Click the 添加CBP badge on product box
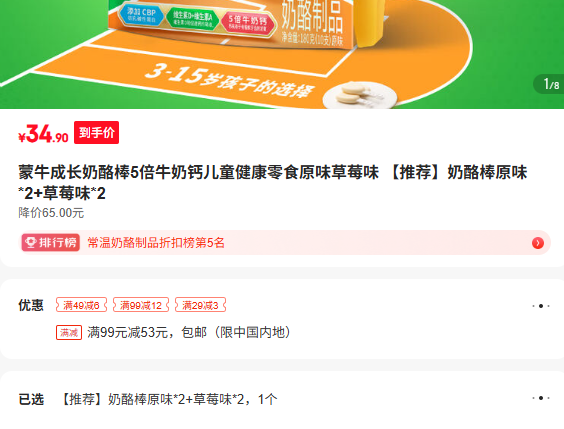This screenshot has height=429, width=564. pyautogui.click(x=141, y=15)
